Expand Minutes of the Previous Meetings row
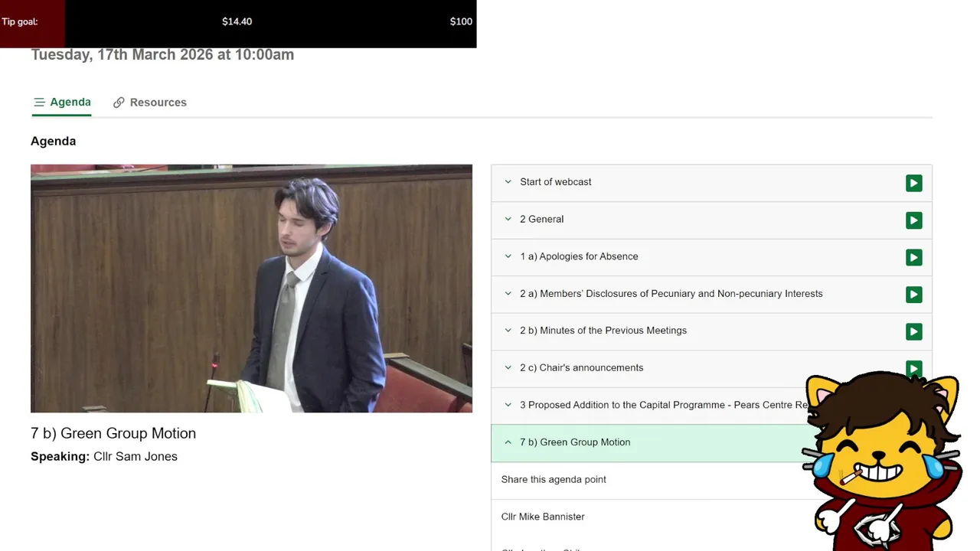The height and width of the screenshot is (551, 980). pyautogui.click(x=508, y=331)
